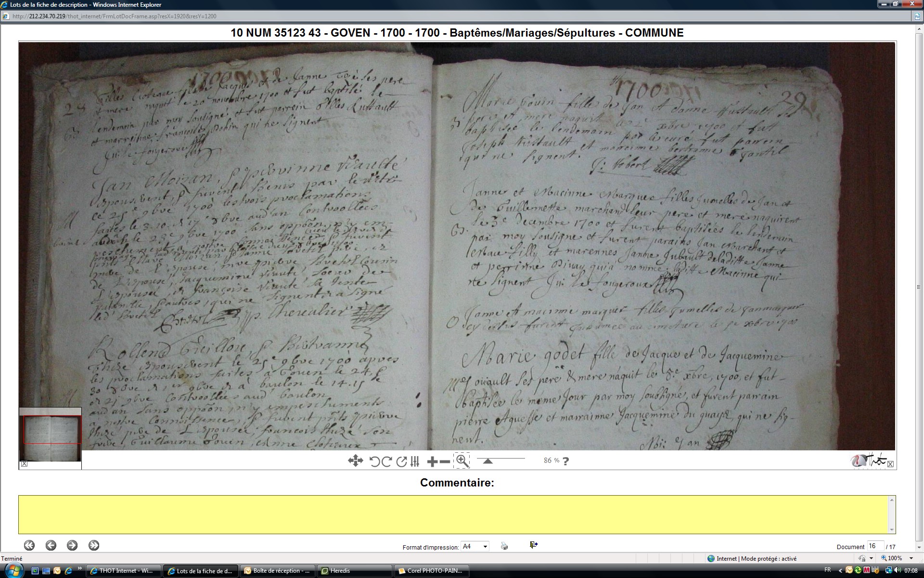Go to the next document

tap(72, 545)
